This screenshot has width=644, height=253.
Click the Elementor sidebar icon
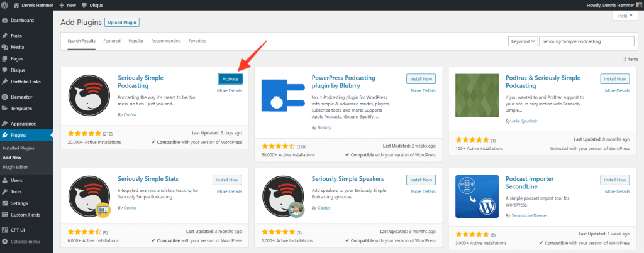(5, 97)
